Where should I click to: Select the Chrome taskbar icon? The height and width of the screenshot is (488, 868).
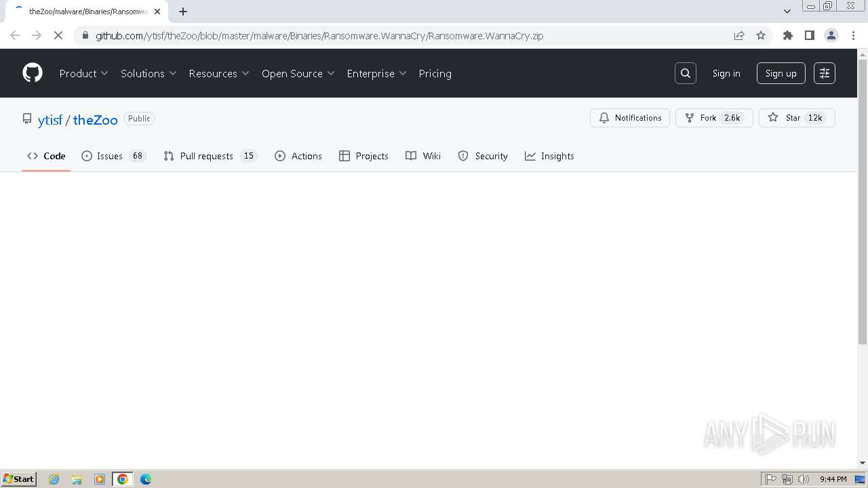(x=122, y=479)
